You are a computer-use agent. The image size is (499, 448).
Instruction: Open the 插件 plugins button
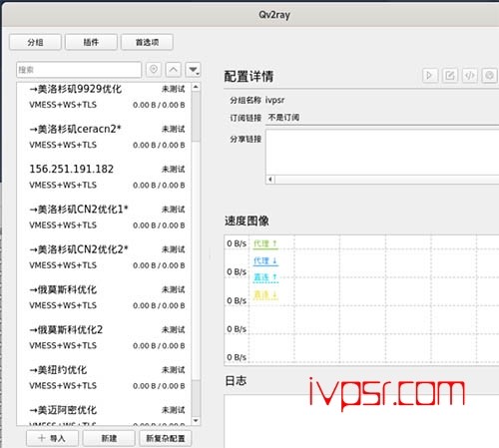91,42
